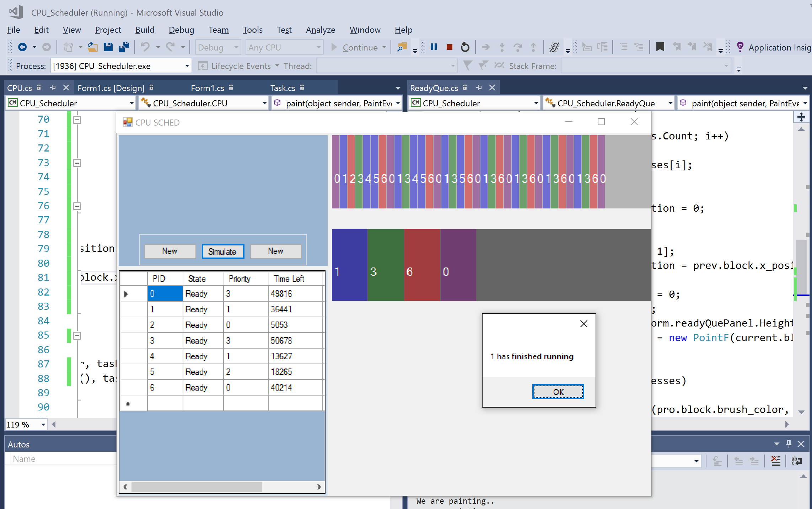Click the red block labeled 6 in ready queue
Screen dimensions: 812x509
coord(422,265)
